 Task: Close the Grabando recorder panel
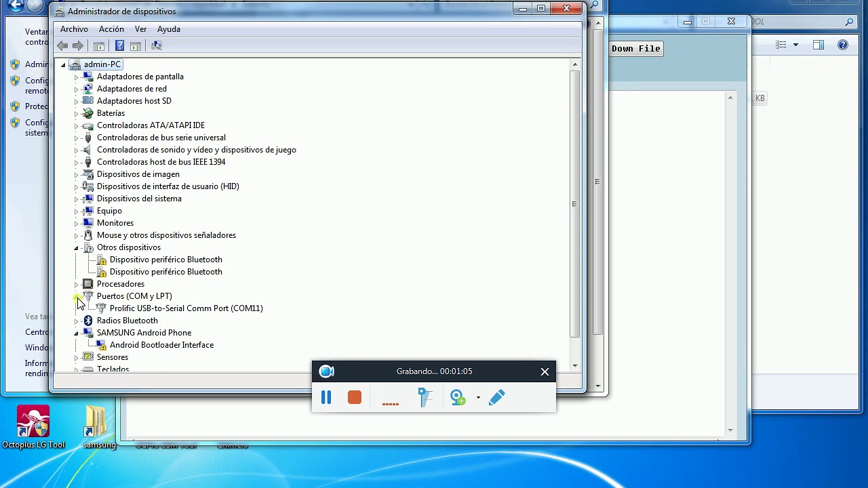coord(545,371)
